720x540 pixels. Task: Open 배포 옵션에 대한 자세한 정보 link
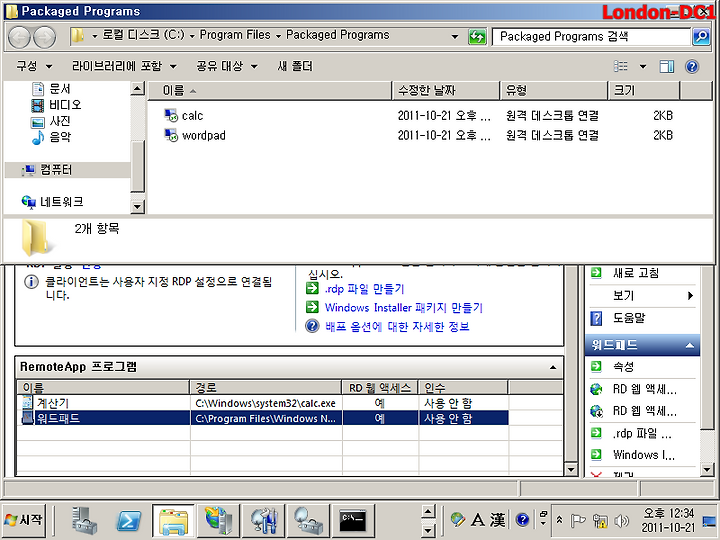397,326
